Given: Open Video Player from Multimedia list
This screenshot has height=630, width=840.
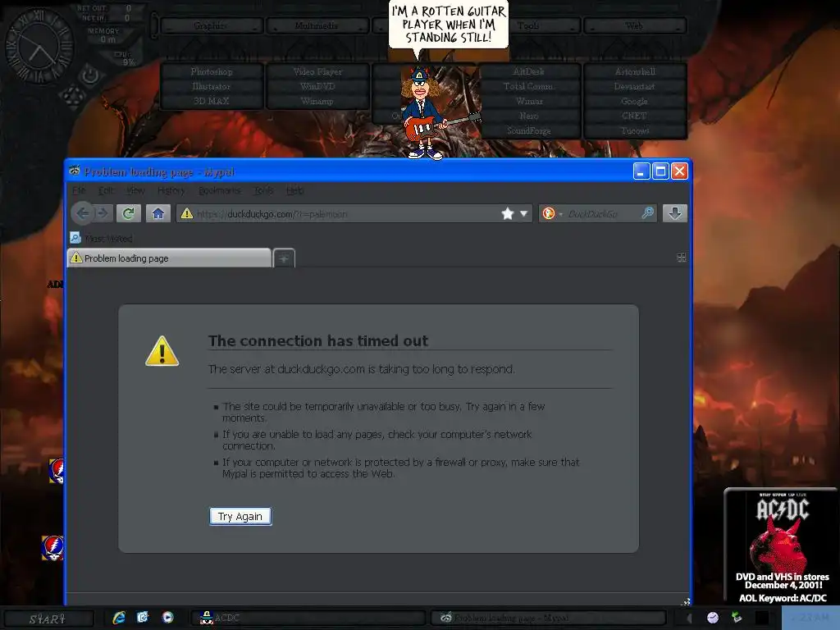Looking at the screenshot, I should coord(317,71).
